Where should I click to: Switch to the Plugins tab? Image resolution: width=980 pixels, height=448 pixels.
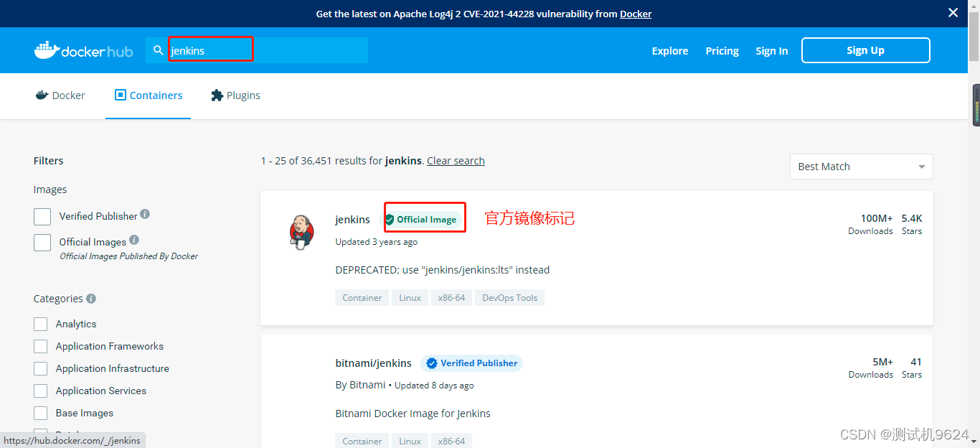(235, 95)
